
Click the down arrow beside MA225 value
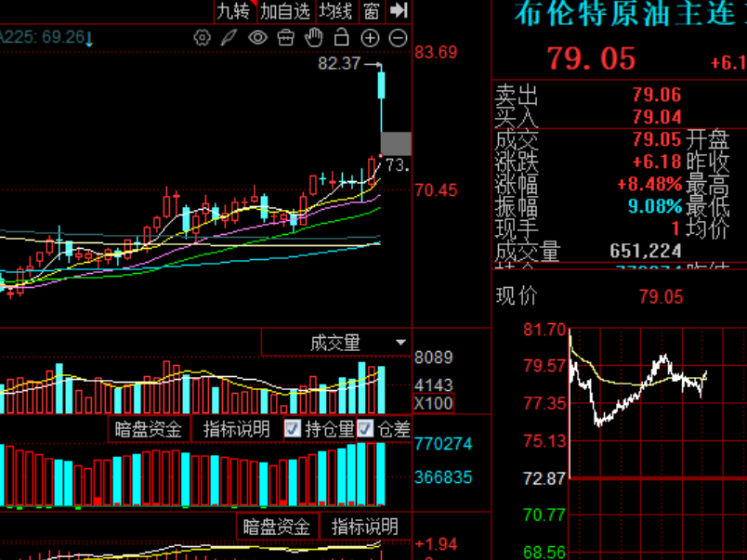coord(89,39)
